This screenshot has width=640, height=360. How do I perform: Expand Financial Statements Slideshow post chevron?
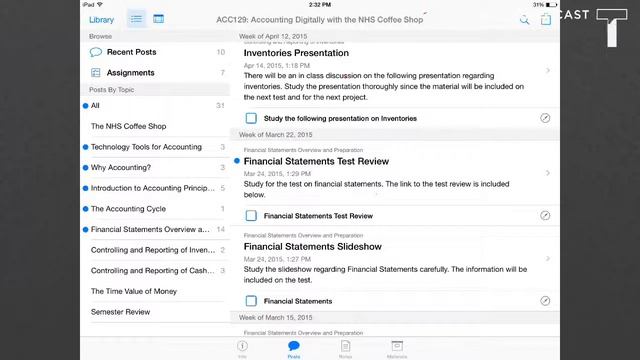coord(548,258)
